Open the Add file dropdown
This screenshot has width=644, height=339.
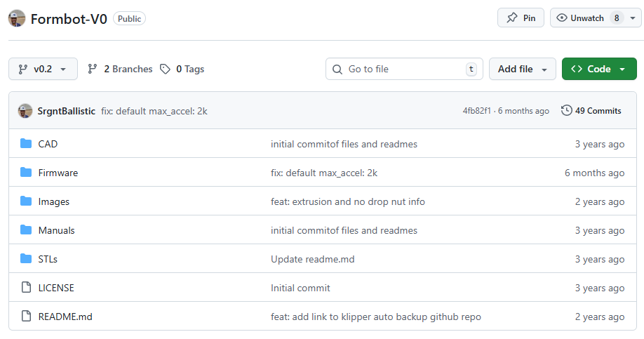coord(523,69)
